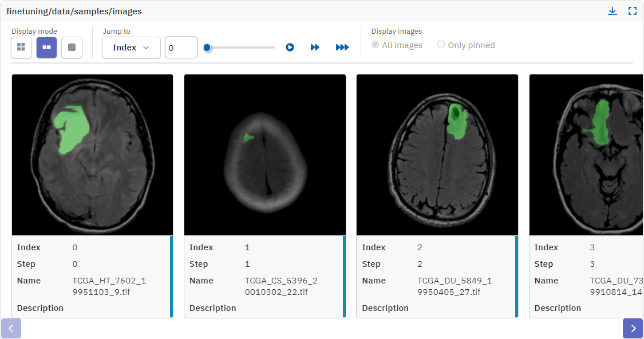Switch to single image display mode
This screenshot has height=339, width=644.
pyautogui.click(x=72, y=48)
